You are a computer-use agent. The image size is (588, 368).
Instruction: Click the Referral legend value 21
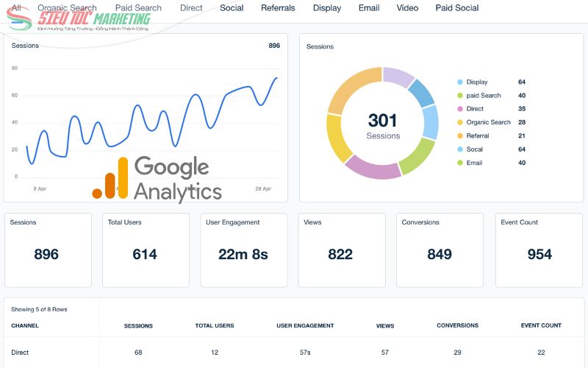(x=522, y=136)
